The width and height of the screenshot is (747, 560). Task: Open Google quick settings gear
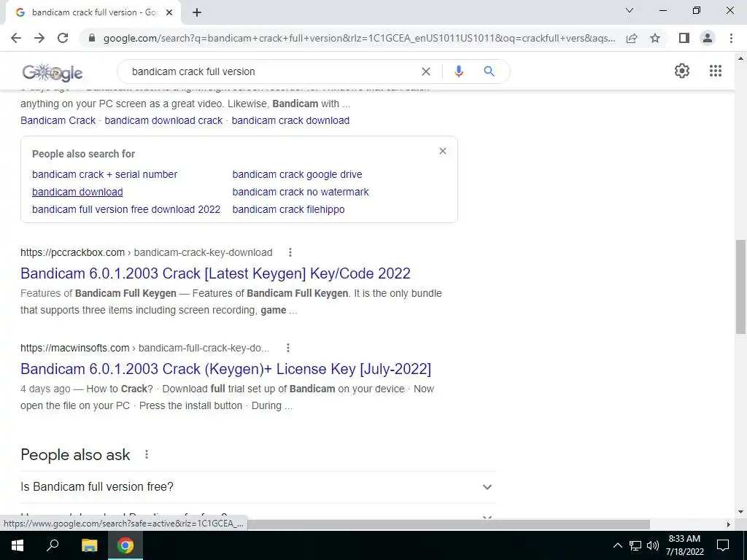[x=682, y=71]
